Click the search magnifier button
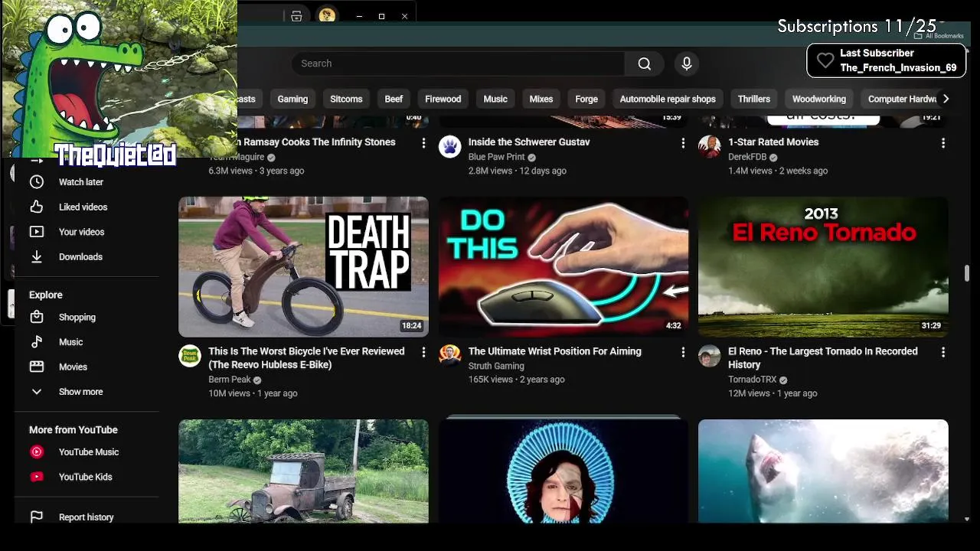 (645, 64)
